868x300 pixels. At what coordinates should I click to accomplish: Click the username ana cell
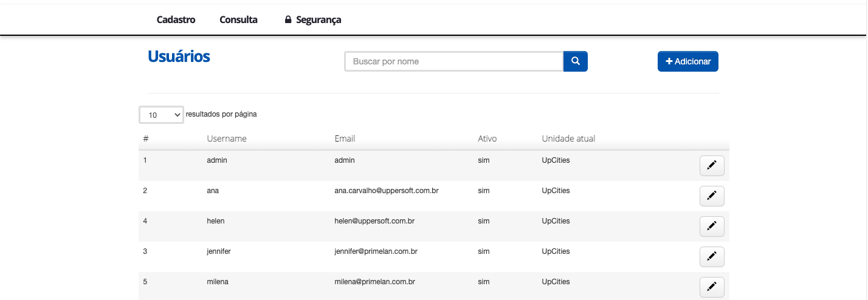[x=213, y=191]
